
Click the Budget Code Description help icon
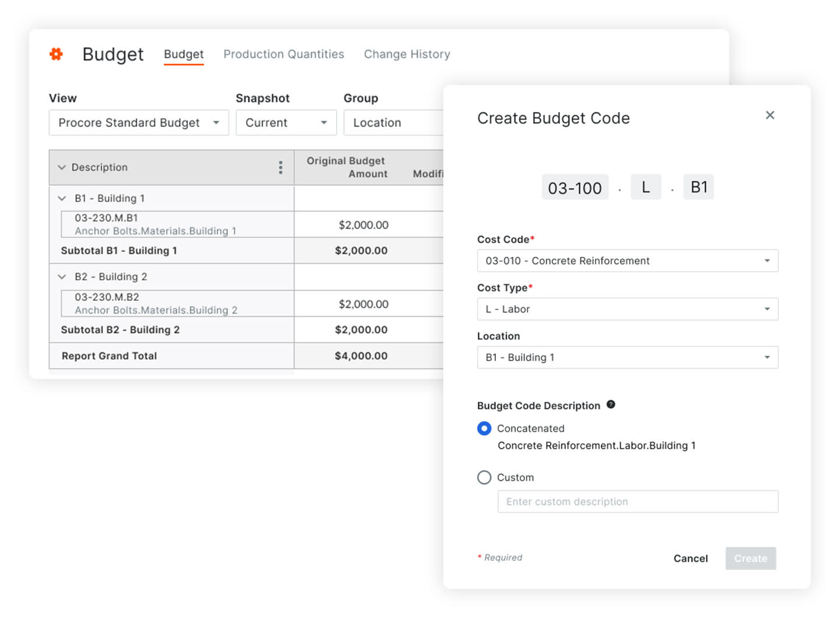pyautogui.click(x=611, y=405)
